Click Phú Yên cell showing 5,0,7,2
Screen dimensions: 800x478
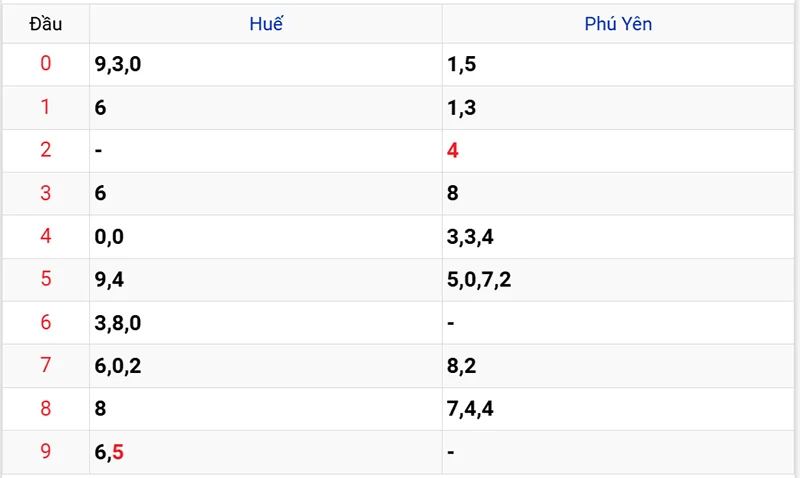tap(479, 280)
